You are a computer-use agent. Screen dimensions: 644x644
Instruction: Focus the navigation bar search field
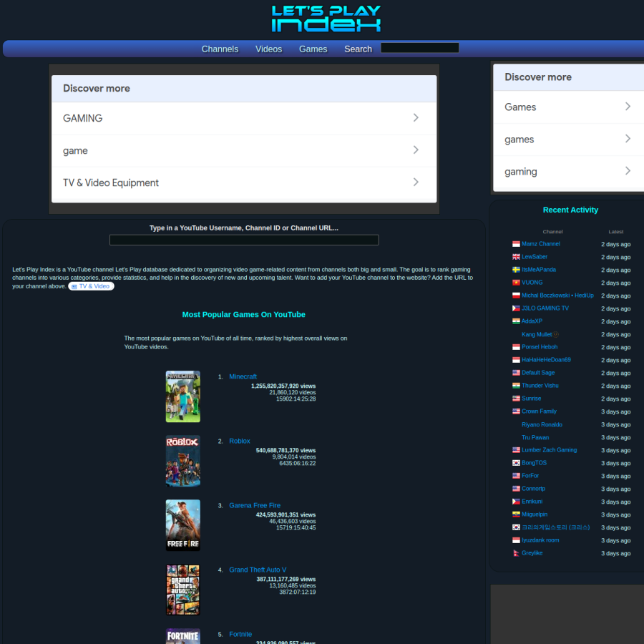coord(420,48)
